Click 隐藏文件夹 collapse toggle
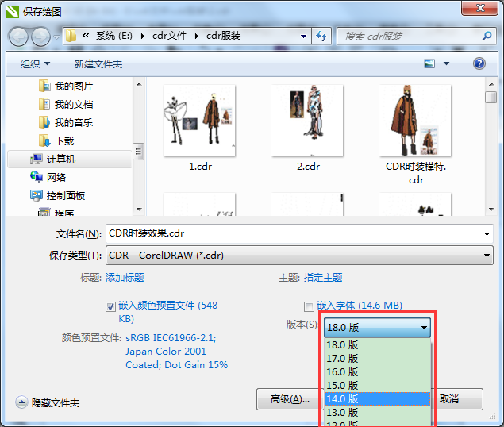Screen dimensions: 504x427 [48, 402]
